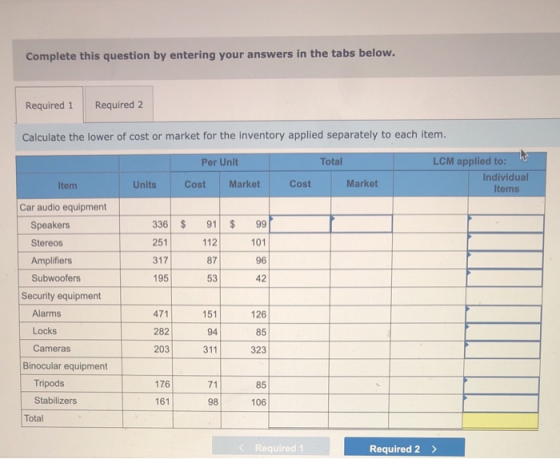Click the Total row Market cell
This screenshot has height=459, width=560.
(359, 420)
